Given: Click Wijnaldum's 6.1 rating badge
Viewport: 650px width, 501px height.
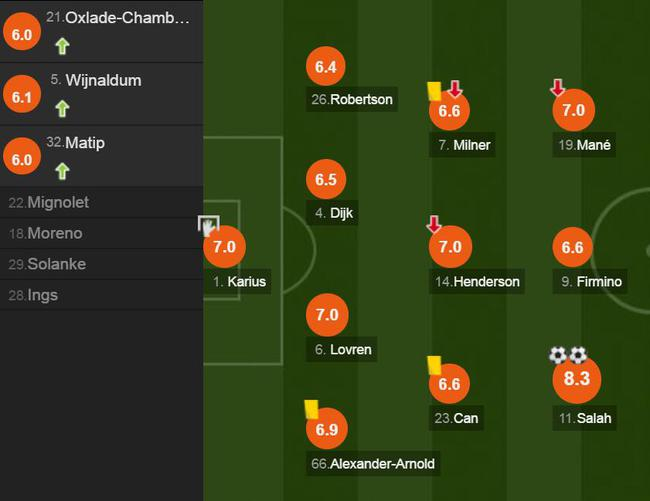Looking at the screenshot, I should pos(21,95).
